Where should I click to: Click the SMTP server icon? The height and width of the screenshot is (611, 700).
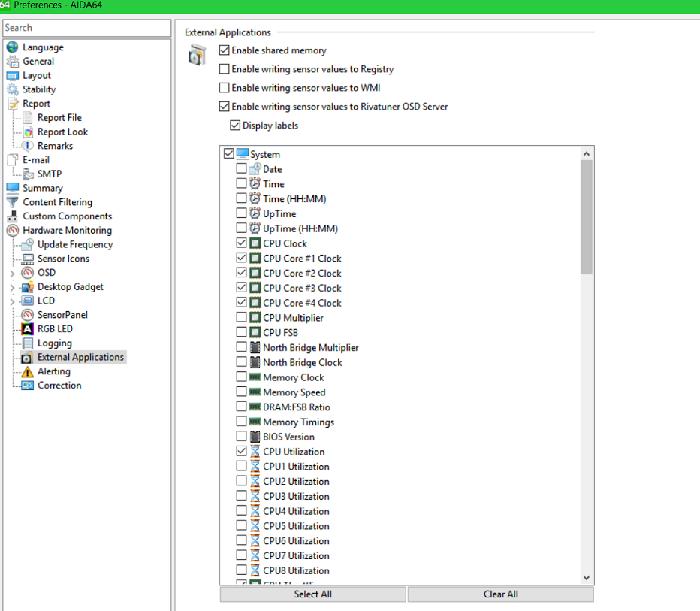[x=28, y=174]
